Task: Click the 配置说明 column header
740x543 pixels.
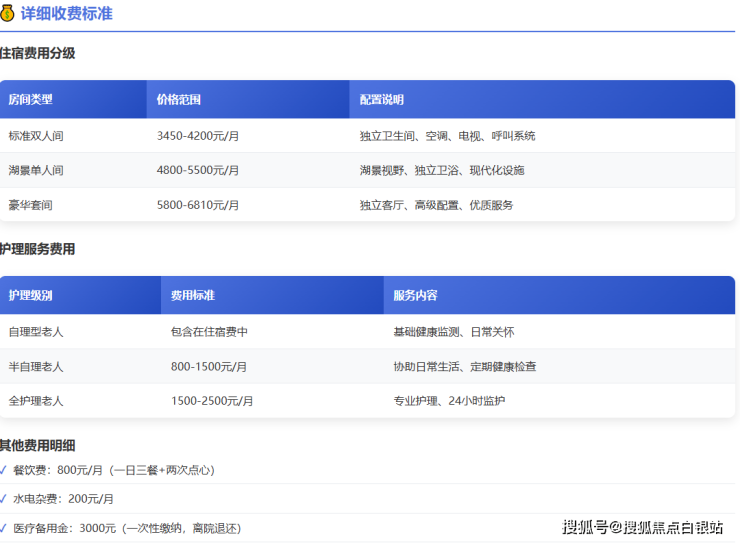Action: [382, 100]
